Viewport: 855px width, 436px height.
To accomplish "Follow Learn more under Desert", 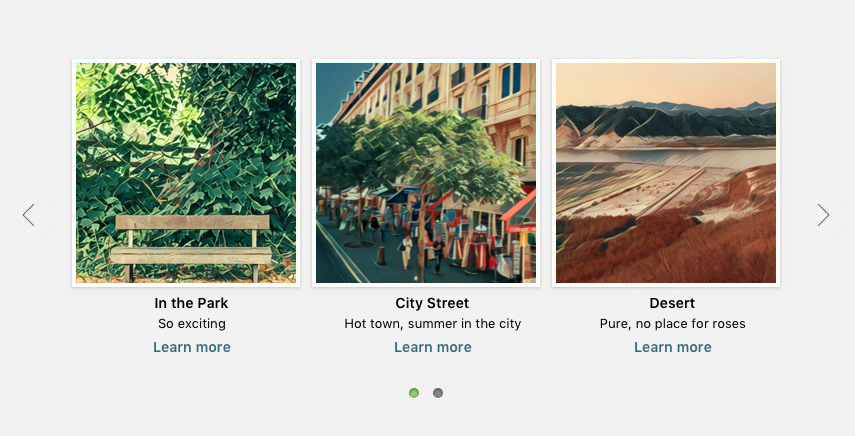I will click(x=673, y=347).
